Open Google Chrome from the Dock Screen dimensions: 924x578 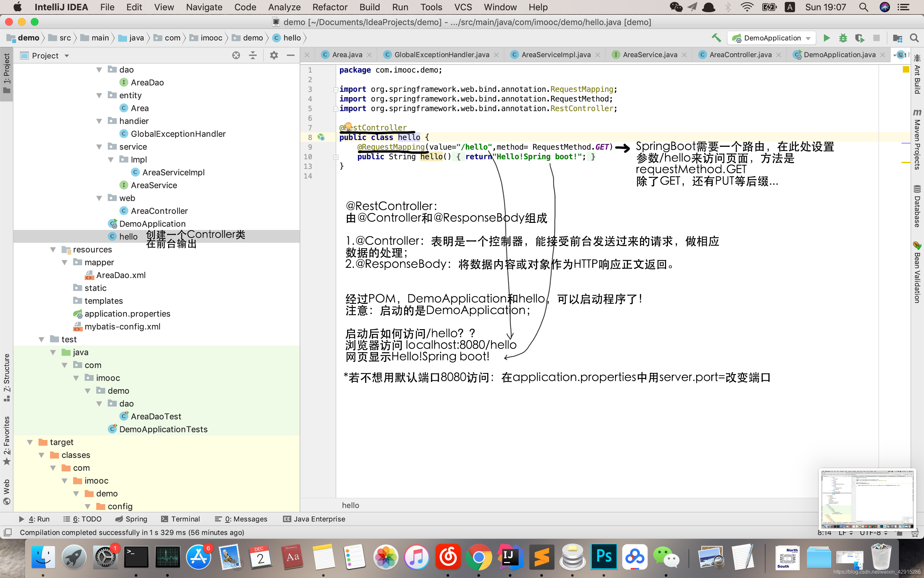click(478, 556)
